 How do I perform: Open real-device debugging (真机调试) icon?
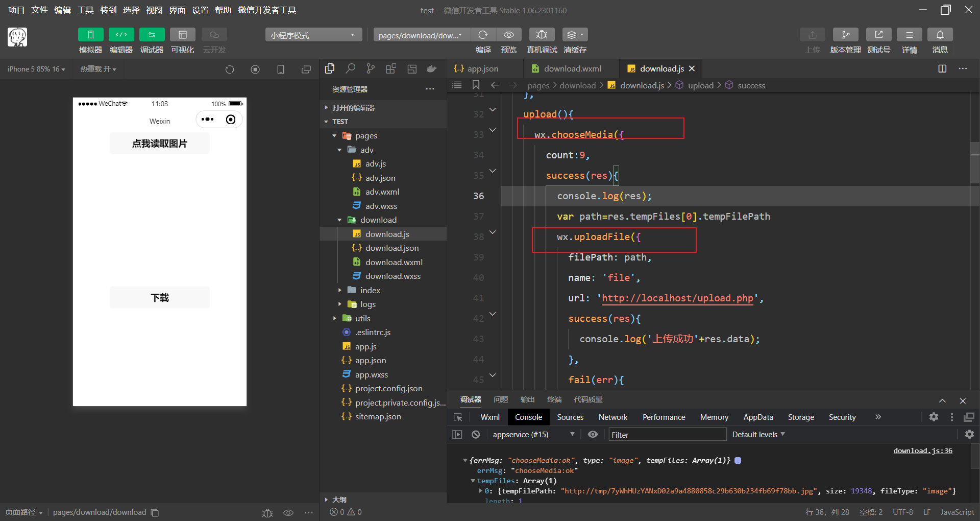pyautogui.click(x=542, y=35)
